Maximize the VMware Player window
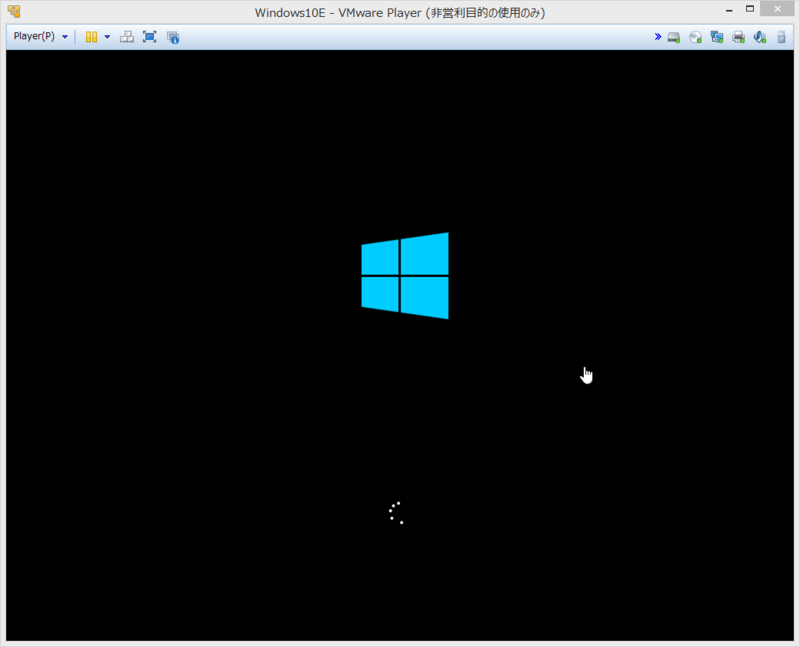Image resolution: width=800 pixels, height=647 pixels. point(749,9)
